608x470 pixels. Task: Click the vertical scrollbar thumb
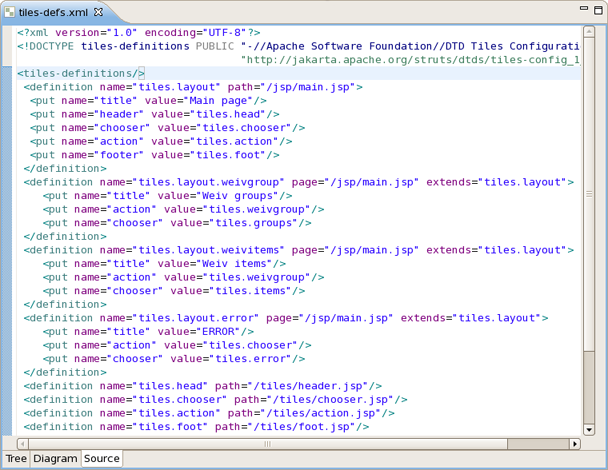coord(589,194)
